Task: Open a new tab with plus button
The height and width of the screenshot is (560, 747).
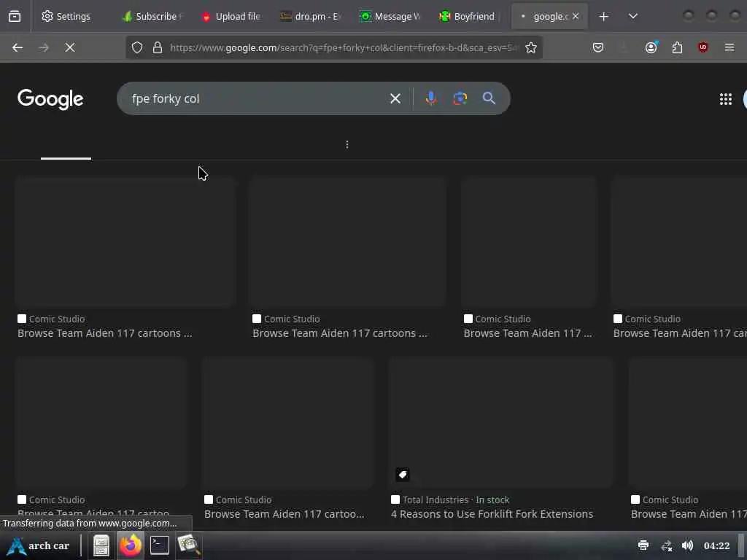Action: 603,16
